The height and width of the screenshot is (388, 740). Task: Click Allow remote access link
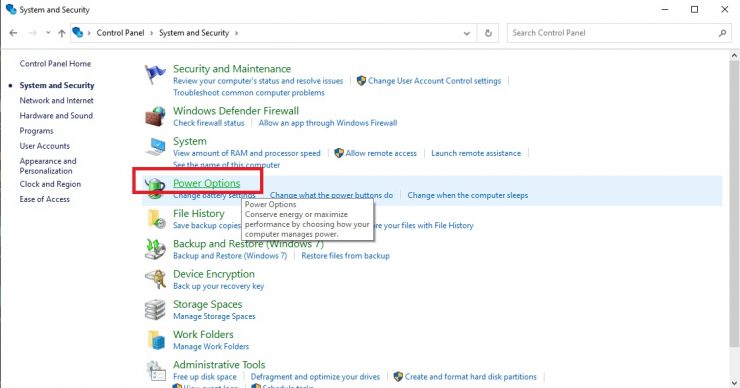381,153
